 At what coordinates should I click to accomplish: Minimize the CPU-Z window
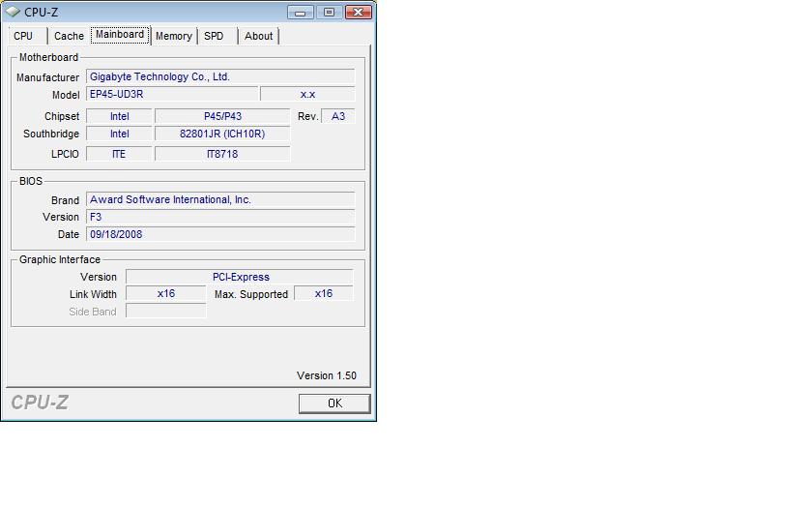pos(301,12)
